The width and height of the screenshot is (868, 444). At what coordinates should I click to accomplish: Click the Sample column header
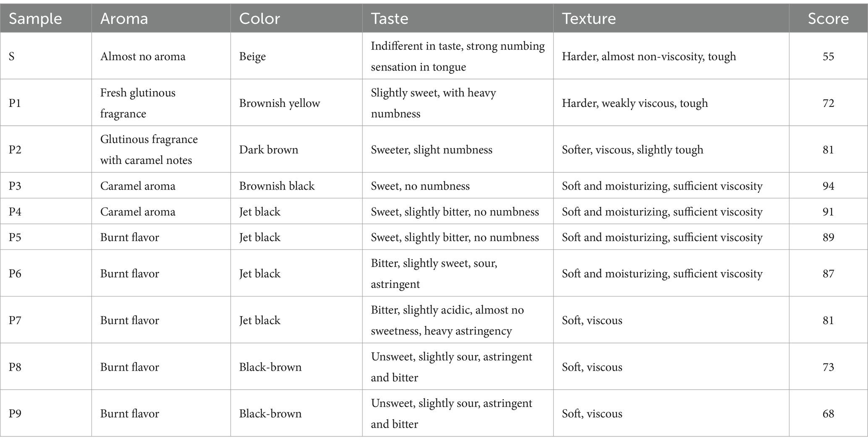pos(35,18)
